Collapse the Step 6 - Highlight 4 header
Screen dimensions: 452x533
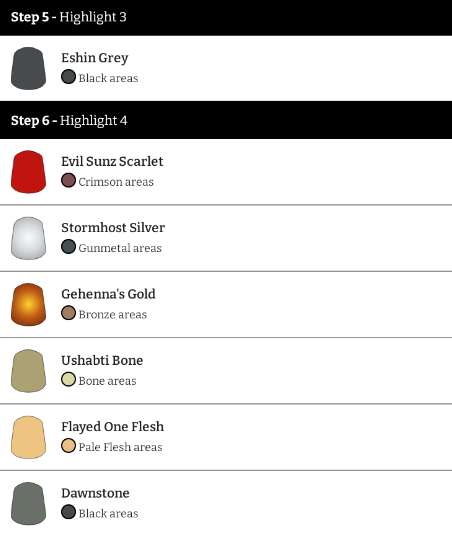(x=226, y=120)
